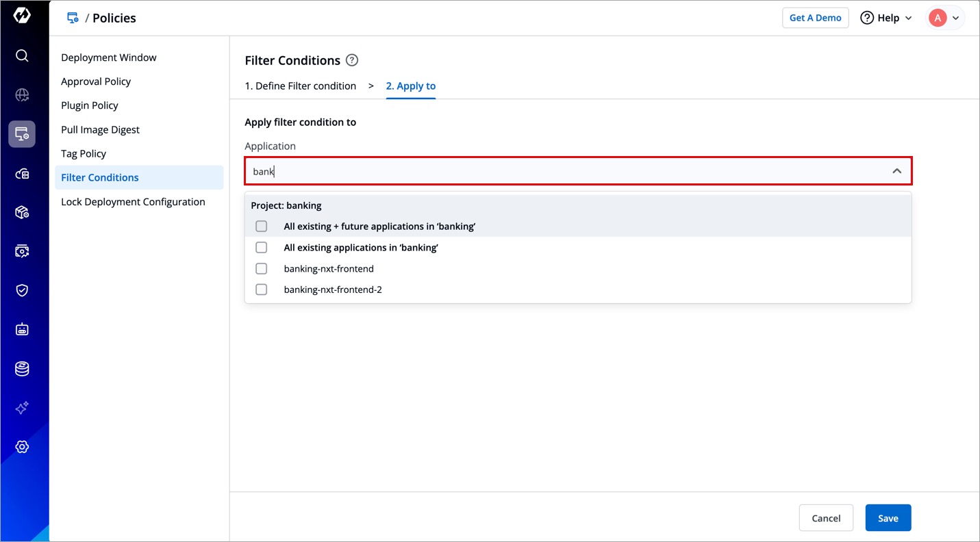Open the globe icon in sidebar
This screenshot has width=980, height=542.
pyautogui.click(x=22, y=95)
